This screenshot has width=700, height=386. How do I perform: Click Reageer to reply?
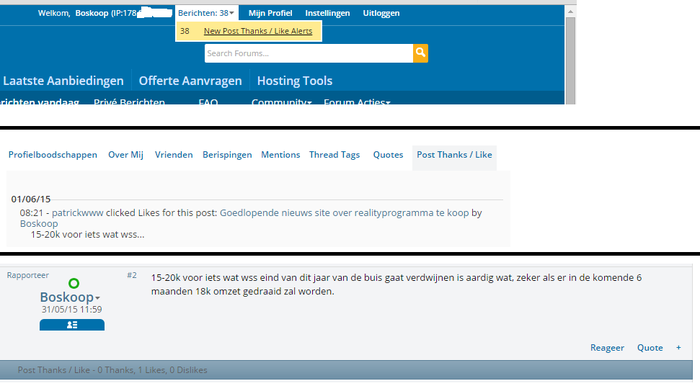tap(607, 348)
